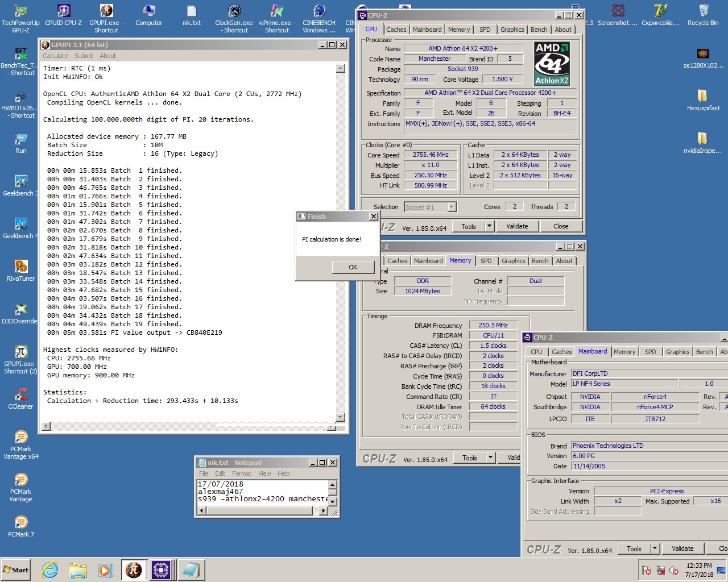
Task: Expand Tools dropdown arrow in Memory CPU-Z
Action: click(x=490, y=458)
